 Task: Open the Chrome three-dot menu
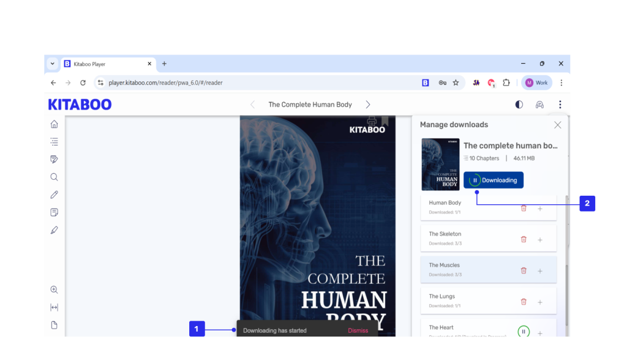(x=561, y=83)
